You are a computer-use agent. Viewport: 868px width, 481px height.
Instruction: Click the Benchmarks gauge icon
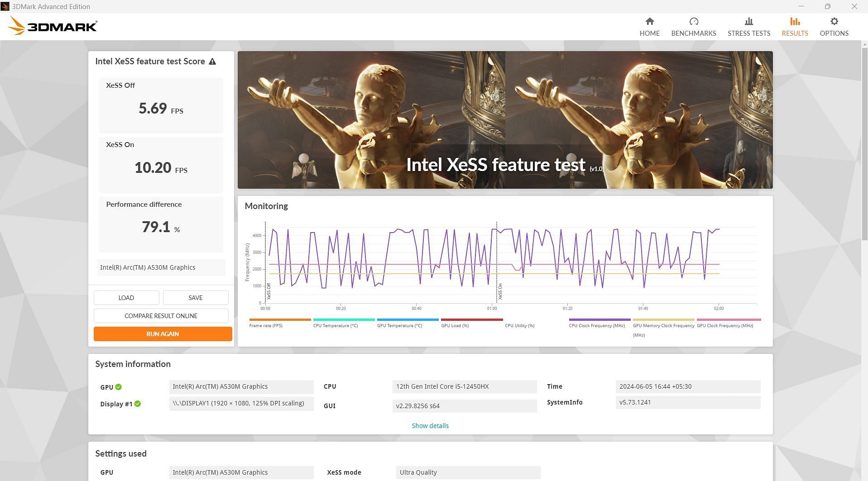[x=693, y=21]
